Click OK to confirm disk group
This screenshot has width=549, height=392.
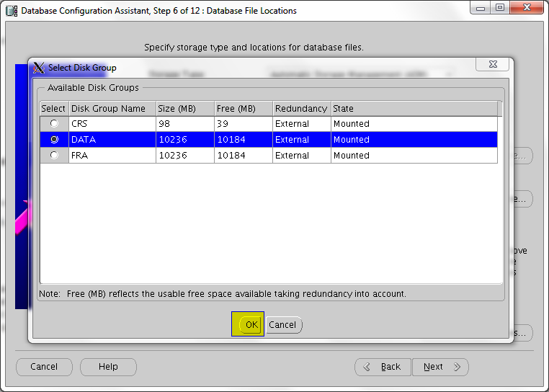tap(251, 325)
